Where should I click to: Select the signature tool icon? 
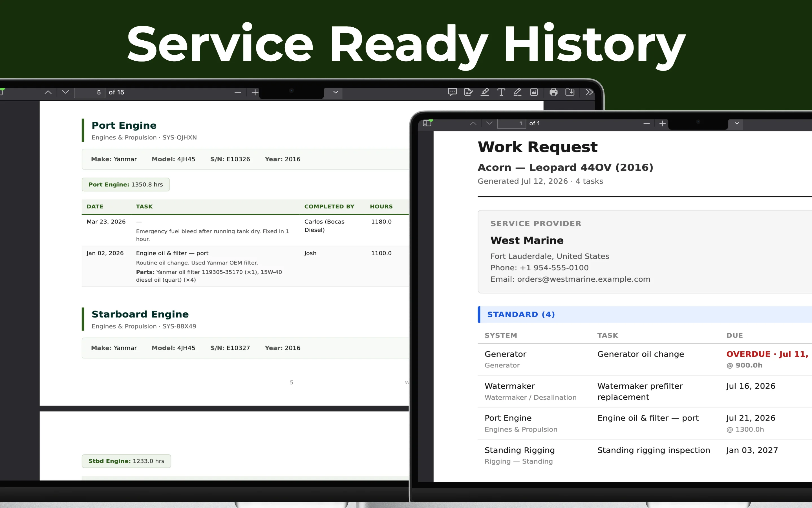tap(468, 92)
